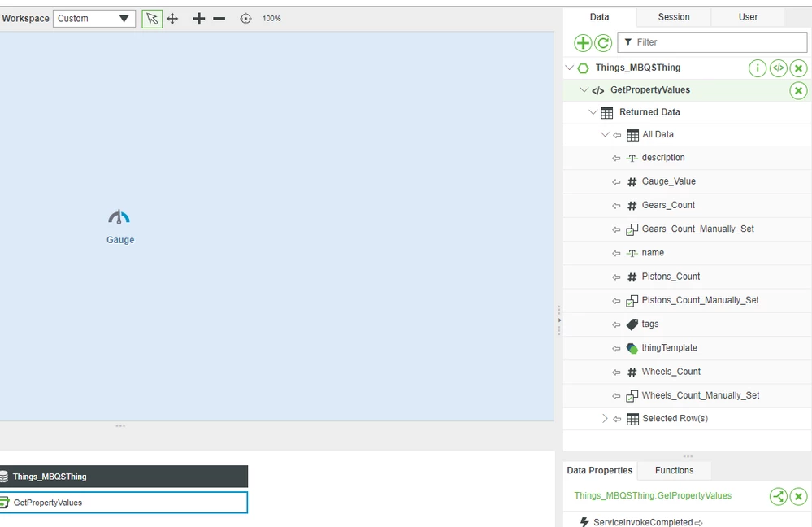Viewport: 812px width, 527px height.
Task: Collapse the Returned Data node
Action: click(593, 112)
